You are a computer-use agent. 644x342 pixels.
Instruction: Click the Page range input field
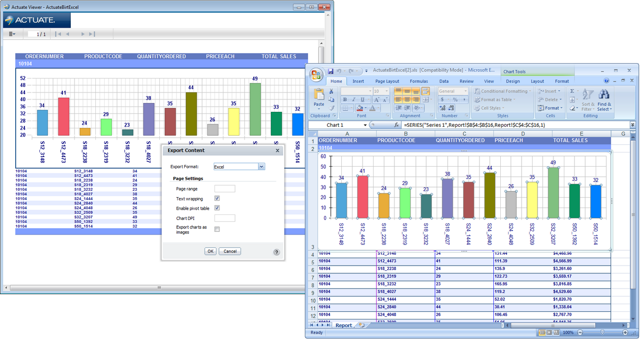[225, 189]
